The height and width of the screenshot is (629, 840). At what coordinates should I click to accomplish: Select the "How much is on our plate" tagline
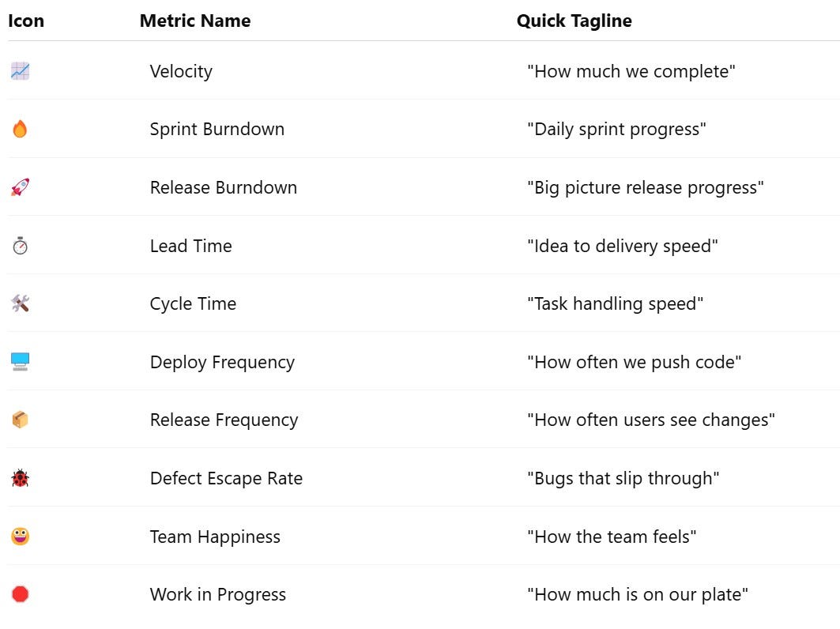click(638, 595)
